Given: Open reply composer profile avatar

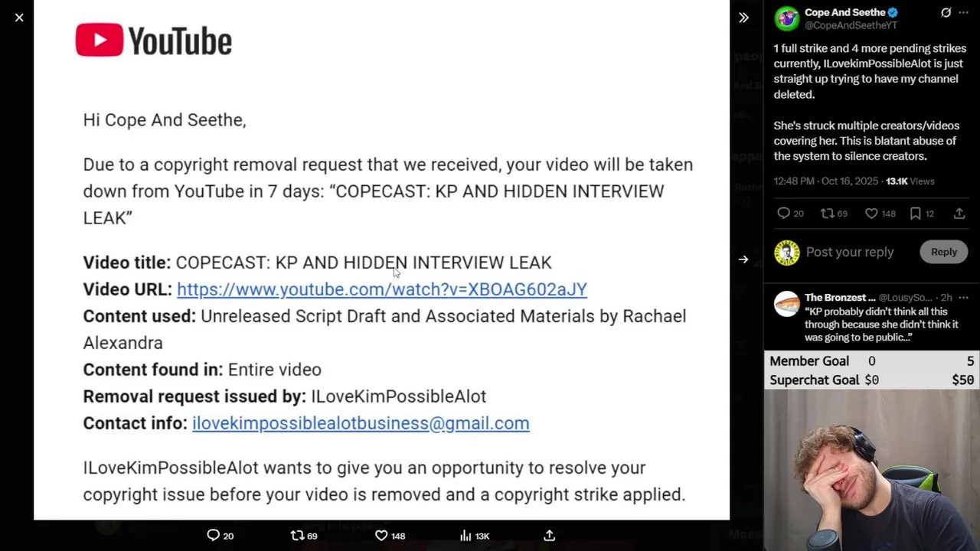Looking at the screenshot, I should [786, 253].
